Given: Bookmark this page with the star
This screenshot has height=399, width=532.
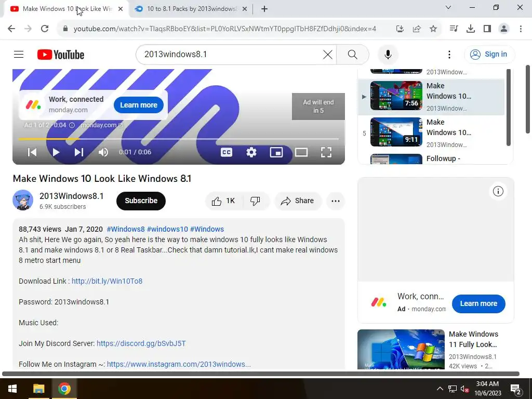Looking at the screenshot, I should [x=433, y=29].
